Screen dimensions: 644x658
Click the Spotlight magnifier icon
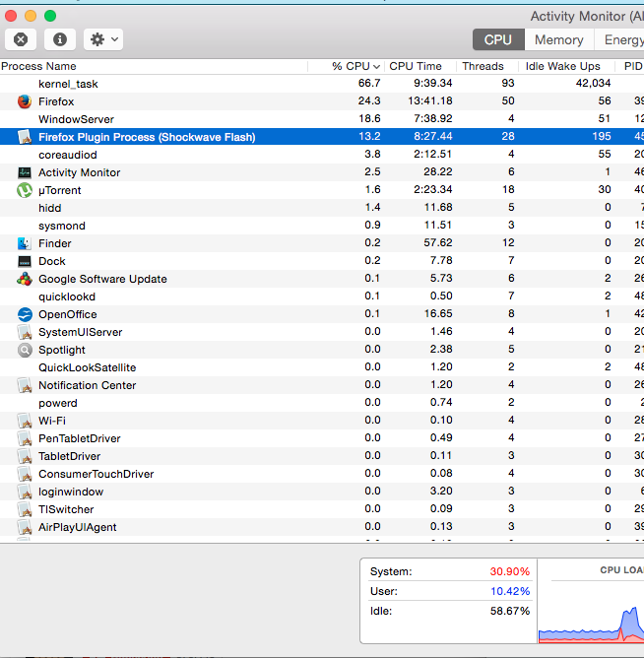(x=25, y=350)
